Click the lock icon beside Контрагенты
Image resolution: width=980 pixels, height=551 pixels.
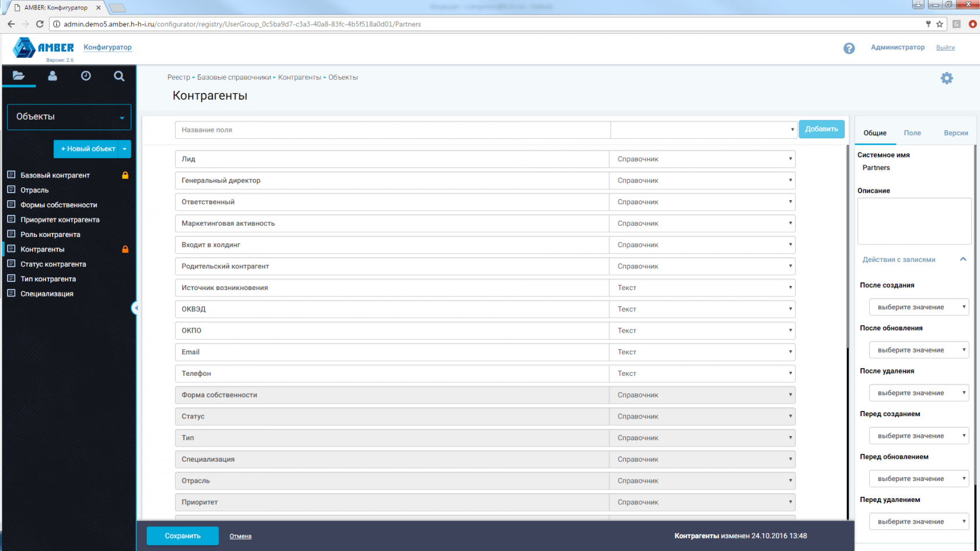125,249
